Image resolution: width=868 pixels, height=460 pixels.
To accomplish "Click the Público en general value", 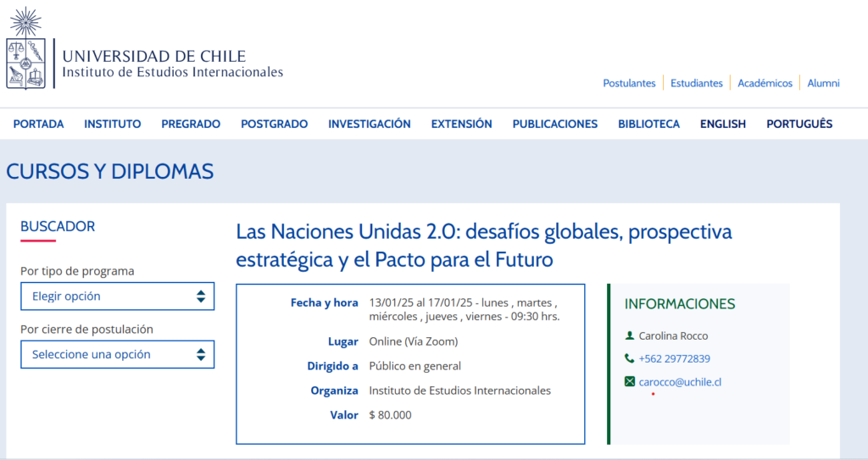I will pos(415,366).
